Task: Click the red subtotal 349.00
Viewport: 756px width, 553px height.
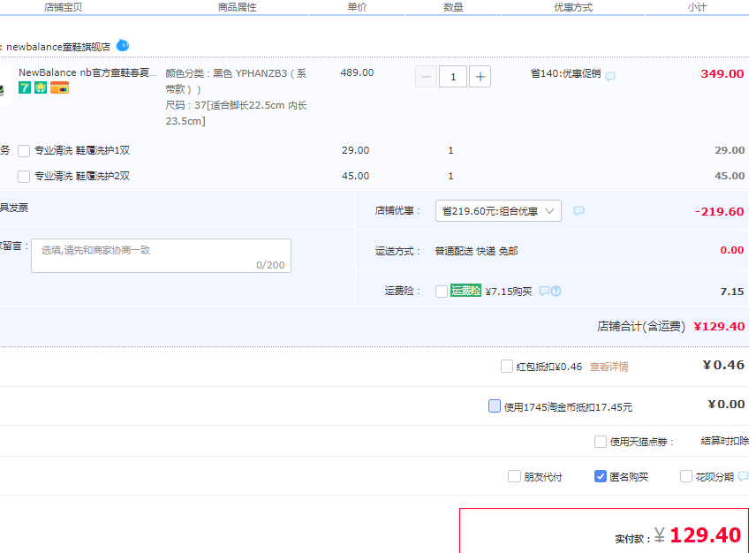Action: [x=722, y=74]
